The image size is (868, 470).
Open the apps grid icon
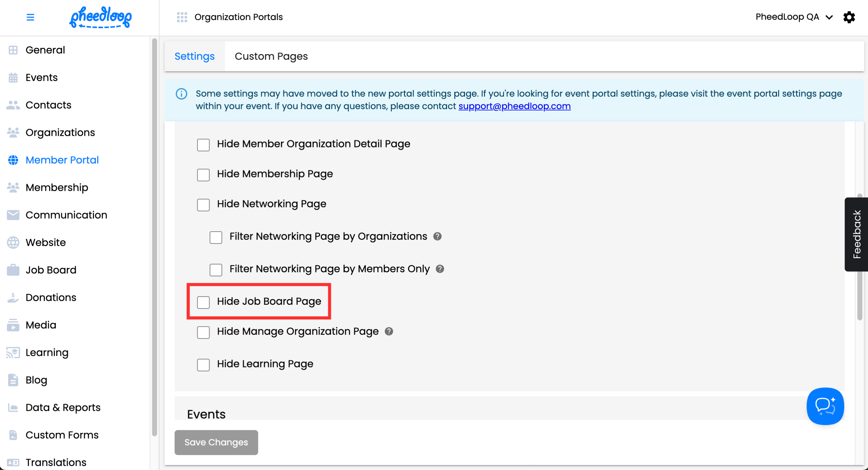(182, 17)
